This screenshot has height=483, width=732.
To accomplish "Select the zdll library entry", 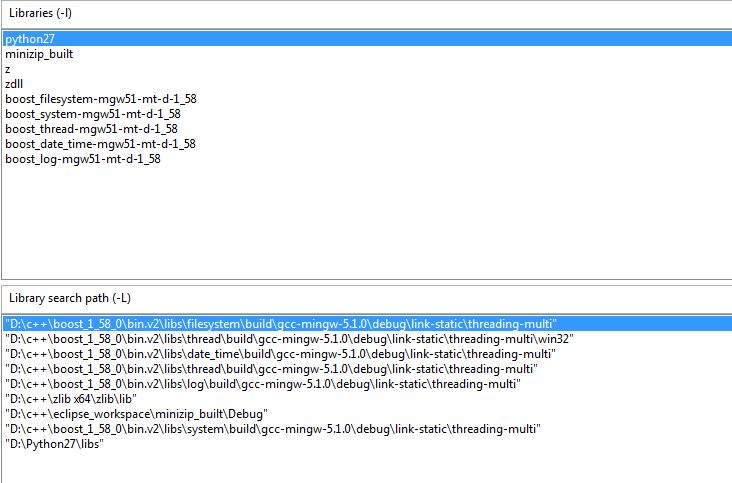I will pyautogui.click(x=14, y=84).
